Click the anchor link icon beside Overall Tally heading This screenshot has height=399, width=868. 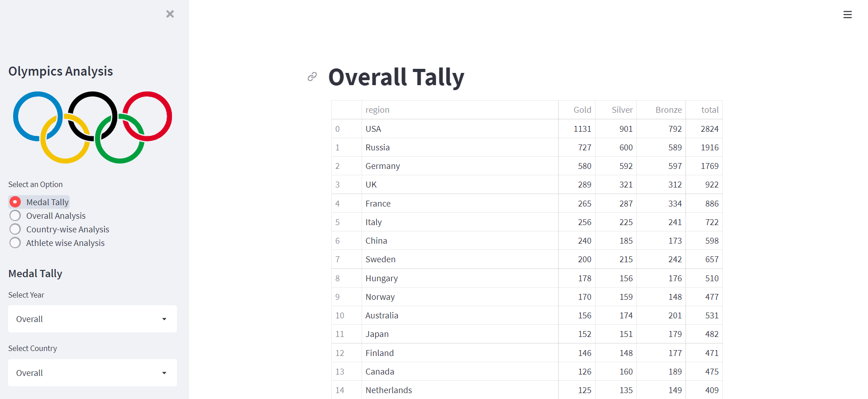[x=311, y=77]
